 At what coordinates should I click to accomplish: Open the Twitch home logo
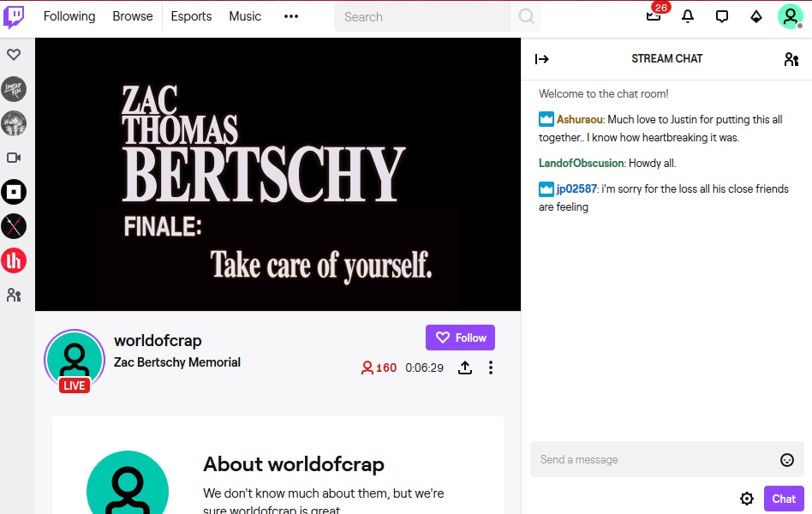point(14,16)
